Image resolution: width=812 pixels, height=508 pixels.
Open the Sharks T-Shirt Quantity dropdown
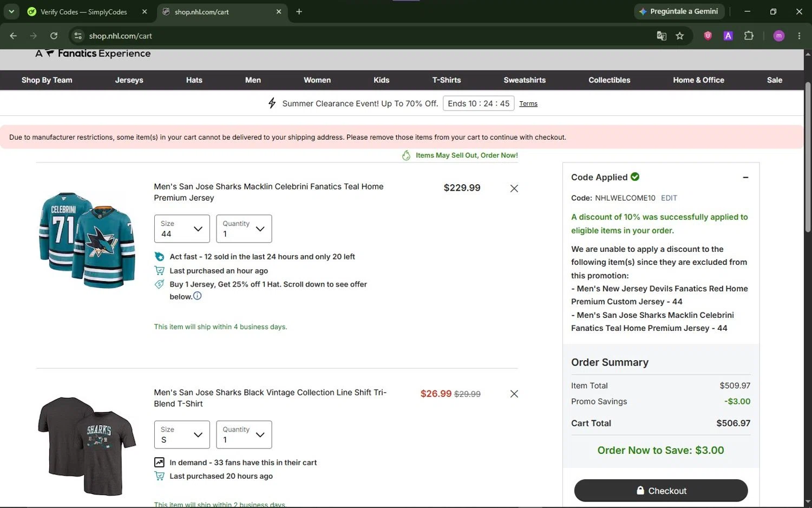(244, 434)
